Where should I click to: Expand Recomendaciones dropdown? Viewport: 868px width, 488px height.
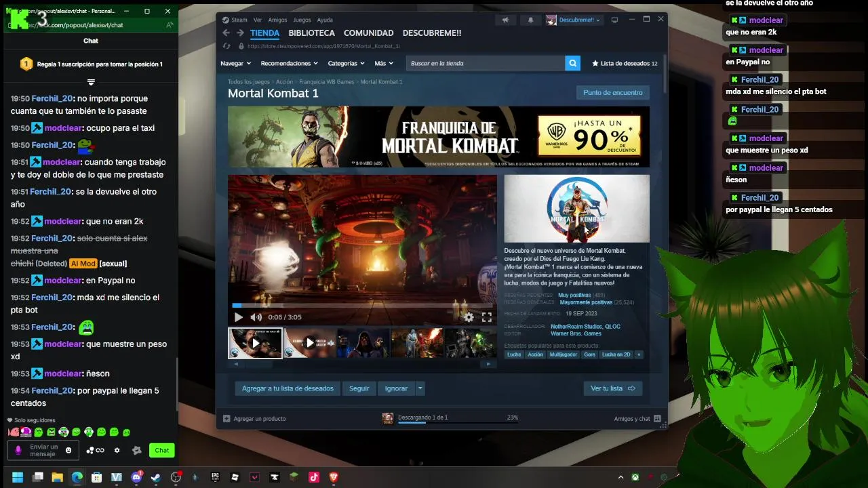tap(290, 63)
